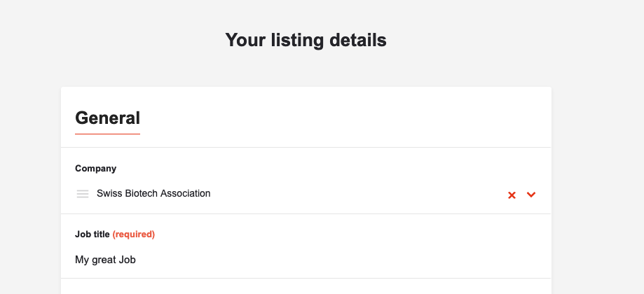
Task: Click the underline beneath General heading
Action: click(x=107, y=133)
